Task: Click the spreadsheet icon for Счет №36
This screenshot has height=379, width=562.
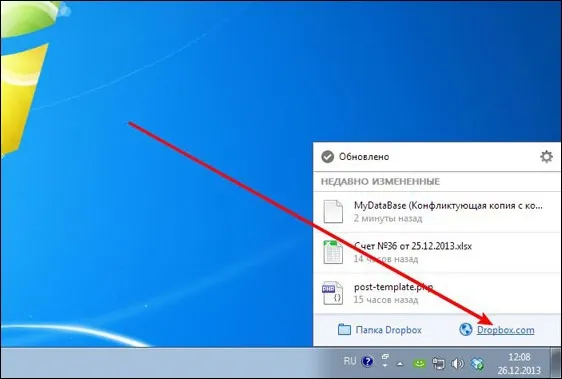Action: coord(333,252)
